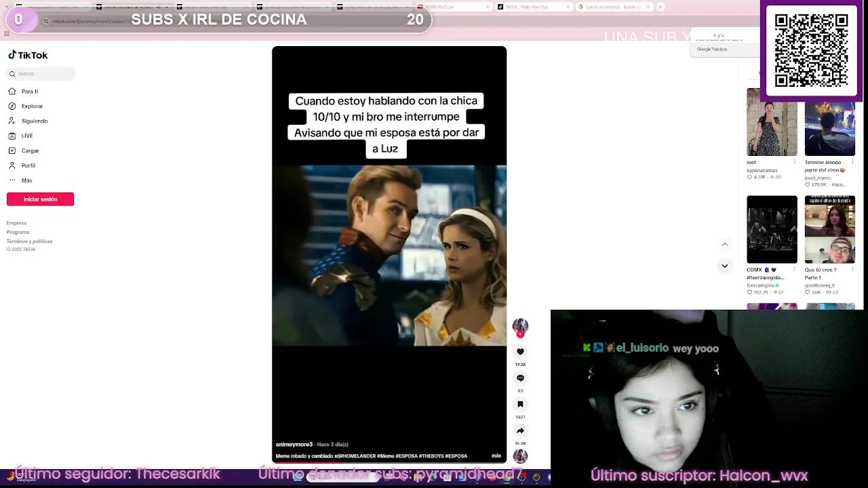Screen dimensions: 868x488
Task: Go to the next video with down chevron
Action: point(725,266)
